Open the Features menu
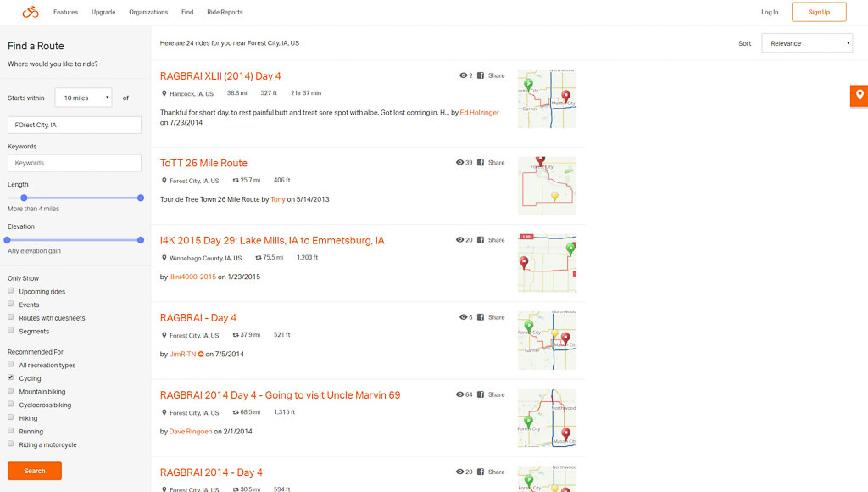The width and height of the screenshot is (868, 492). click(x=65, y=12)
